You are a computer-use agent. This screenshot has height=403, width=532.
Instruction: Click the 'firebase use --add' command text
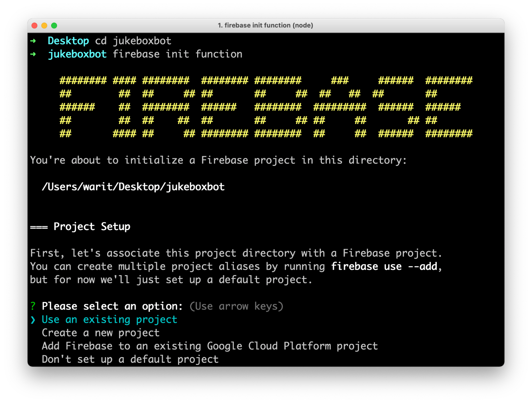click(384, 266)
